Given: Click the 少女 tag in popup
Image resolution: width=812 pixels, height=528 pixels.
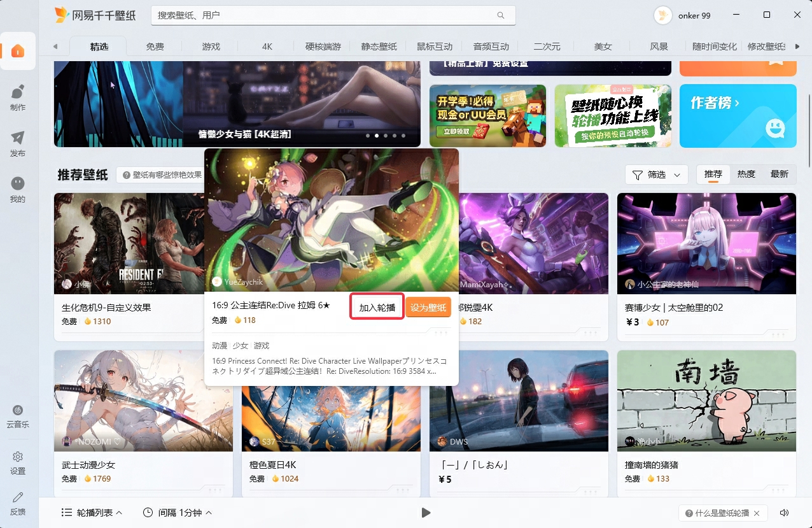Looking at the screenshot, I should [241, 346].
